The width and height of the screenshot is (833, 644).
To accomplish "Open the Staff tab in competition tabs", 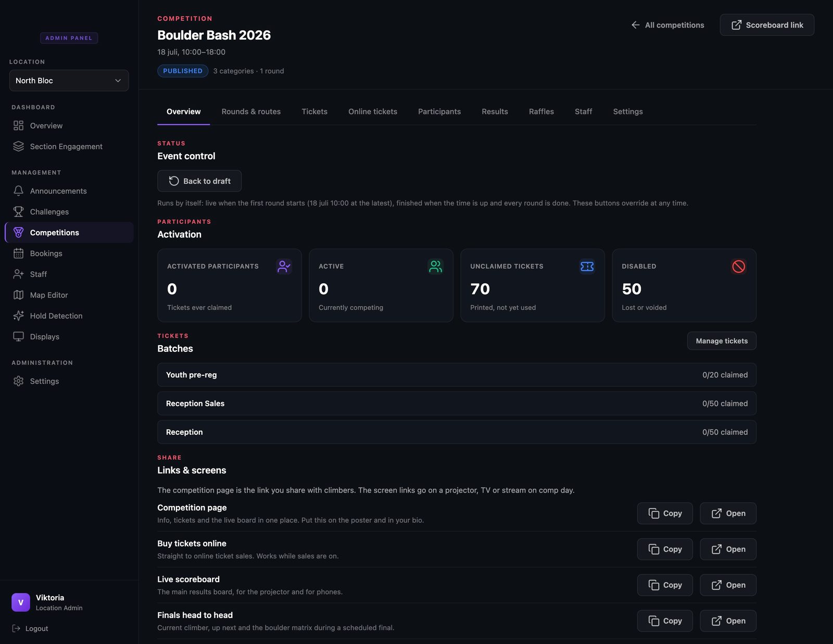I will pos(584,111).
